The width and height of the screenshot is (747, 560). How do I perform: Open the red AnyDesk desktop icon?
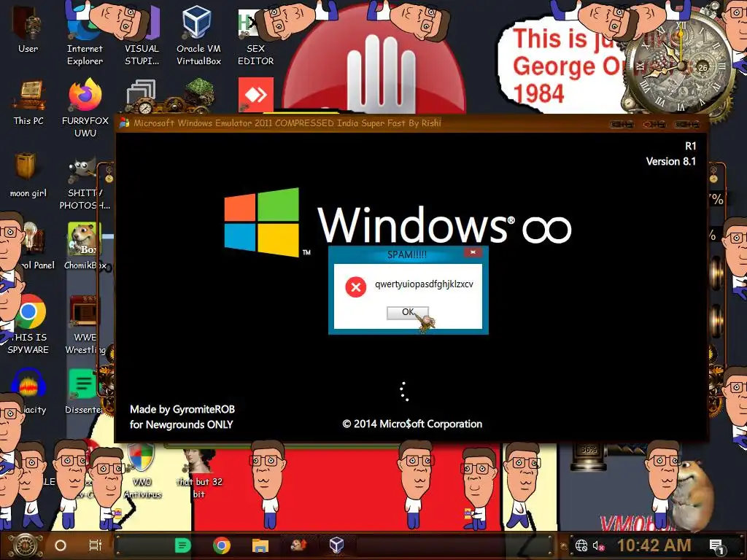point(256,95)
